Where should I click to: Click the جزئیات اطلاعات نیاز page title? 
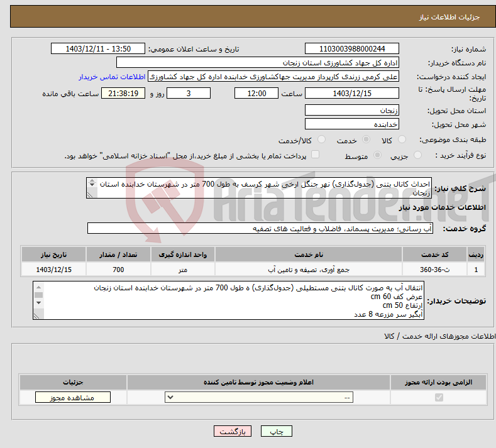[x=449, y=17]
